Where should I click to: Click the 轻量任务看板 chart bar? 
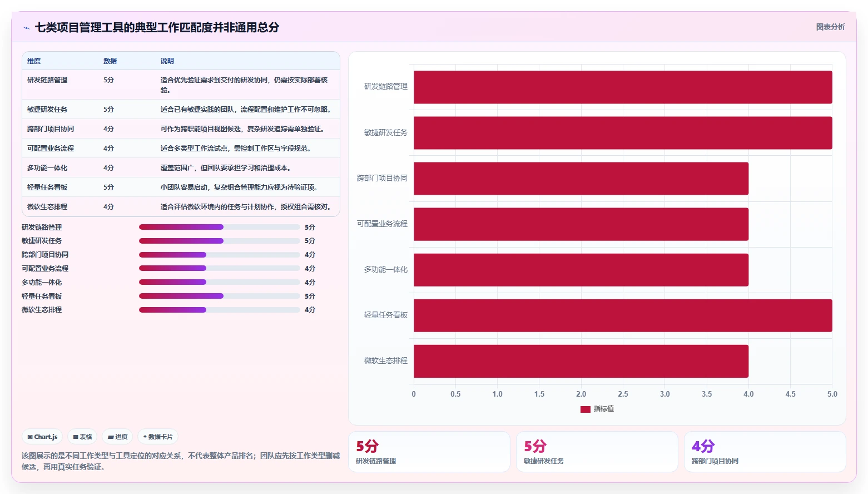point(623,315)
